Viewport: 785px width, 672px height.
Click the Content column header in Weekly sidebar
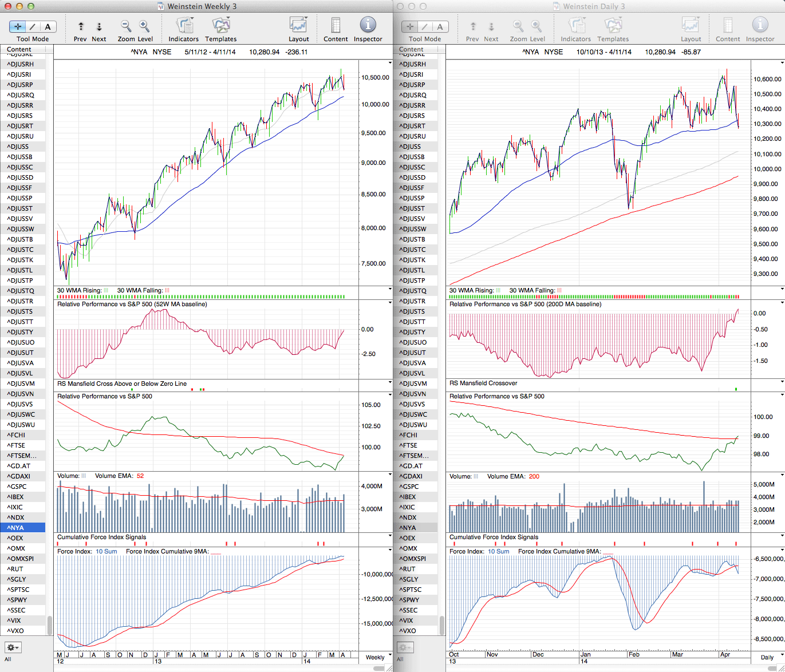click(19, 50)
